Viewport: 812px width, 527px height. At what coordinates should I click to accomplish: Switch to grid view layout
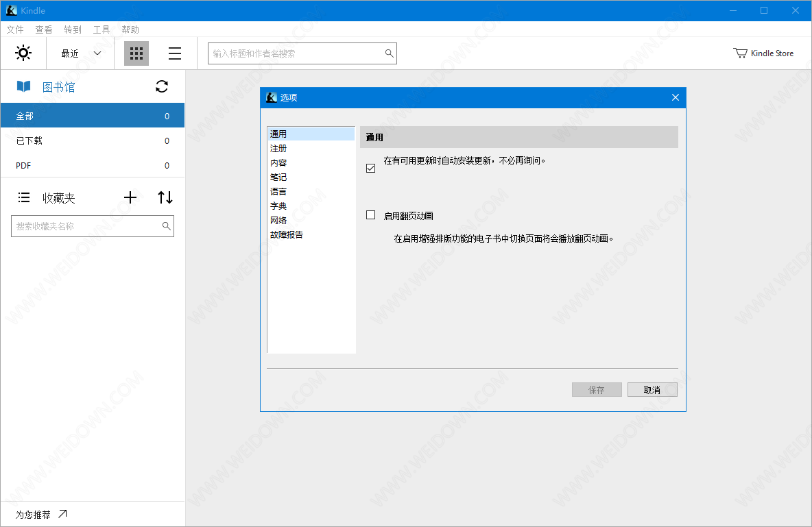[x=136, y=53]
